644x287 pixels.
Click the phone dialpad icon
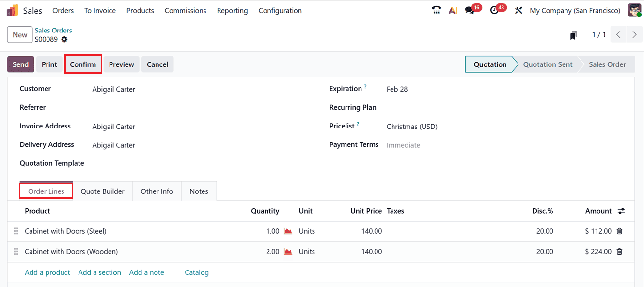(x=436, y=10)
